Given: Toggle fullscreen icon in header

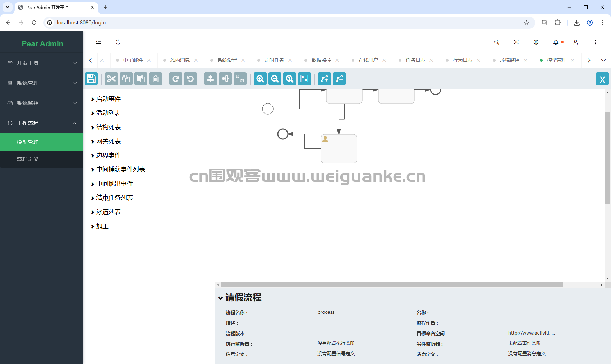Looking at the screenshot, I should 516,42.
